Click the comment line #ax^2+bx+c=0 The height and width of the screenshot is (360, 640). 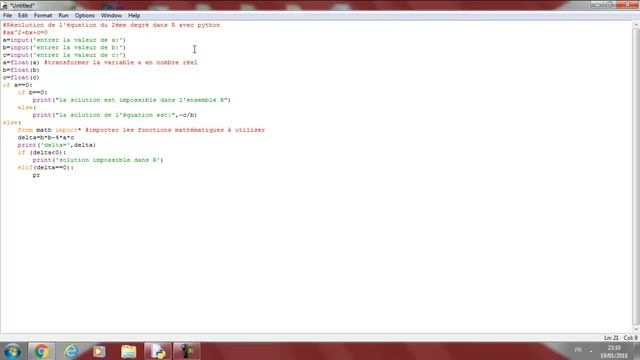(25, 33)
